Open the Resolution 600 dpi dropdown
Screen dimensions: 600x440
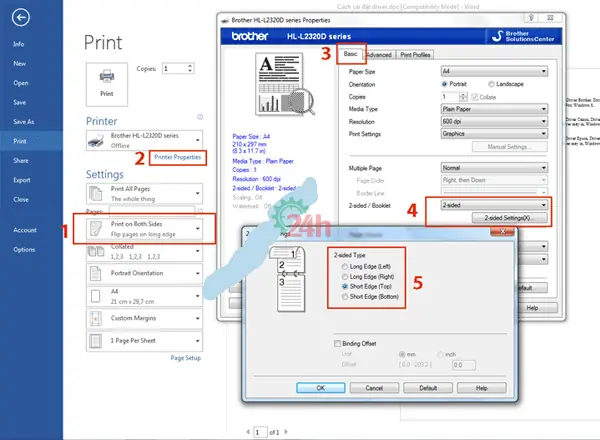[494, 121]
